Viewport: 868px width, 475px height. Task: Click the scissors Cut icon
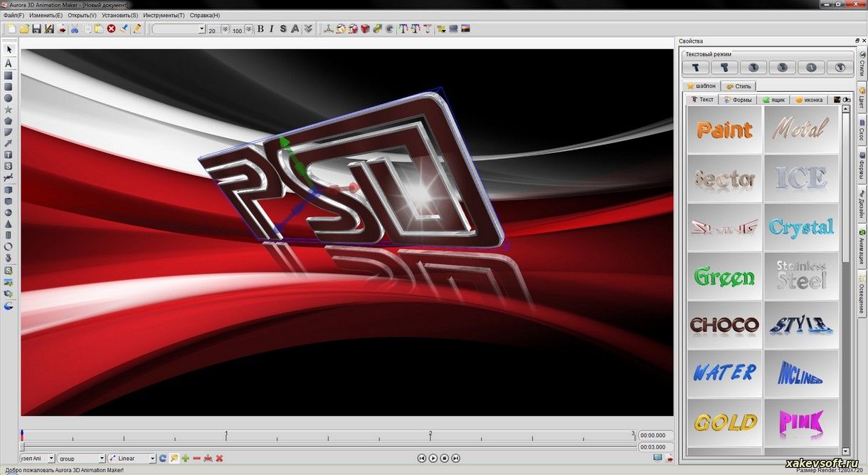(74, 29)
